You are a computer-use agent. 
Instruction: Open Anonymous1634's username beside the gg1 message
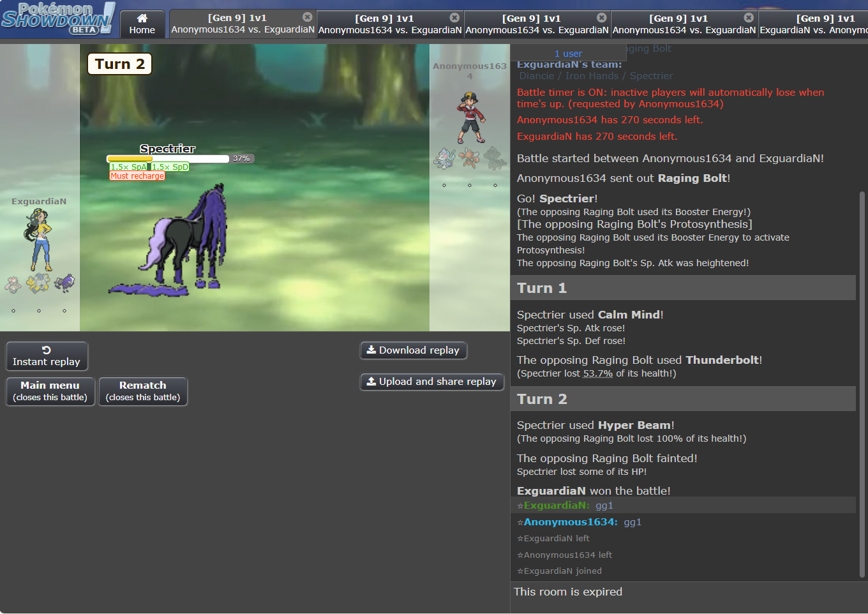point(571,522)
